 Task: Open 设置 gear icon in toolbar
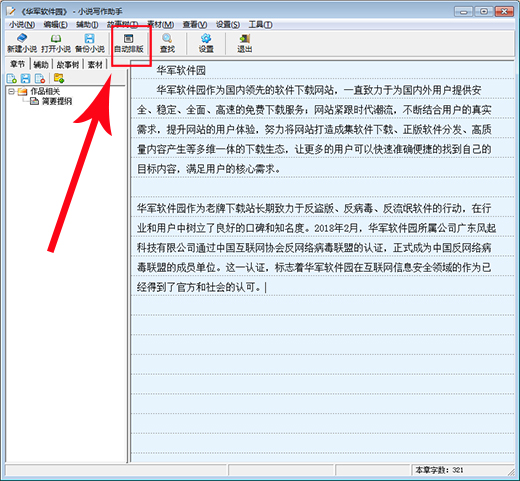(x=206, y=43)
